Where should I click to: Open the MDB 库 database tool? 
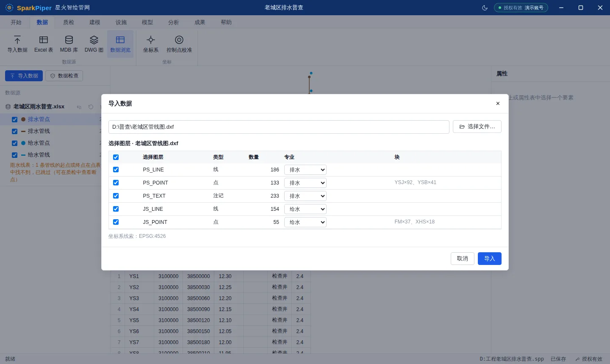pyautogui.click(x=69, y=44)
